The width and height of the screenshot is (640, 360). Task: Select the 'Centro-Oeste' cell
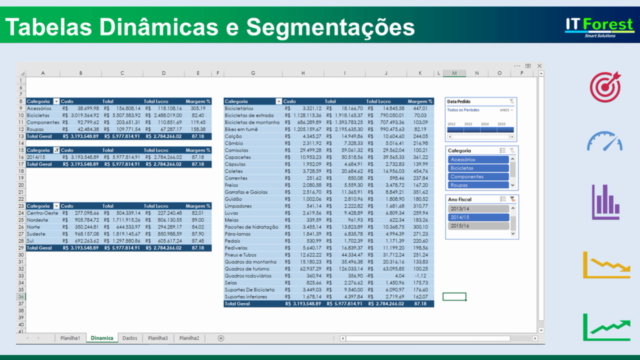pos(43,213)
